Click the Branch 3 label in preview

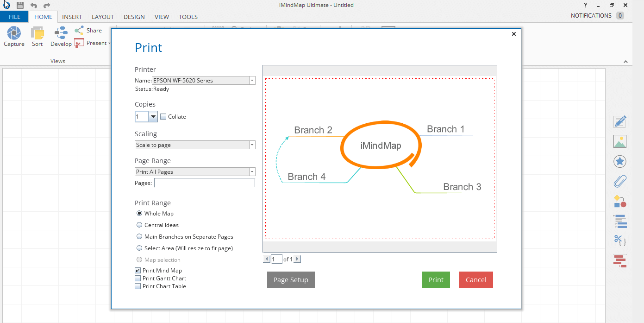462,187
